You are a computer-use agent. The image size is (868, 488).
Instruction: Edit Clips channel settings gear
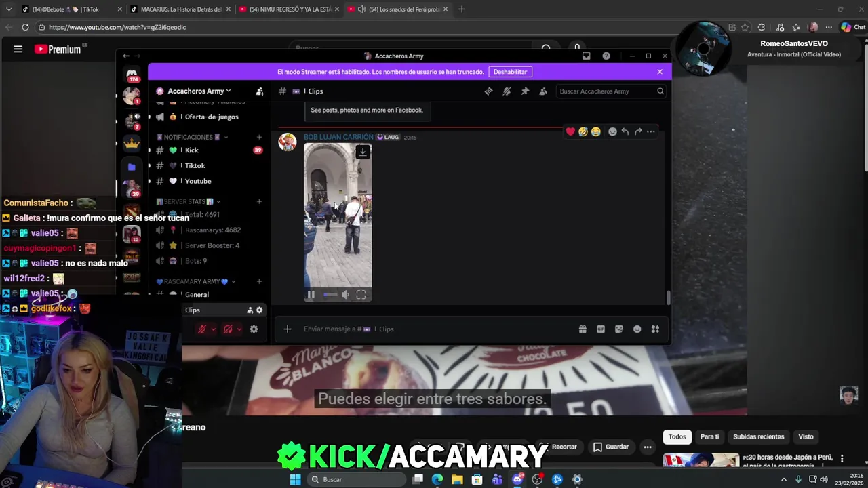[x=259, y=310]
